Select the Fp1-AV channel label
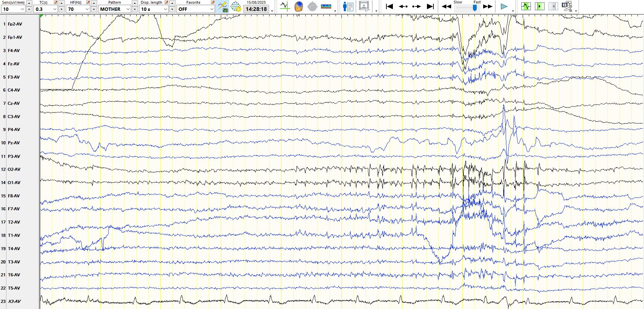This screenshot has width=644, height=309. pyautogui.click(x=15, y=37)
